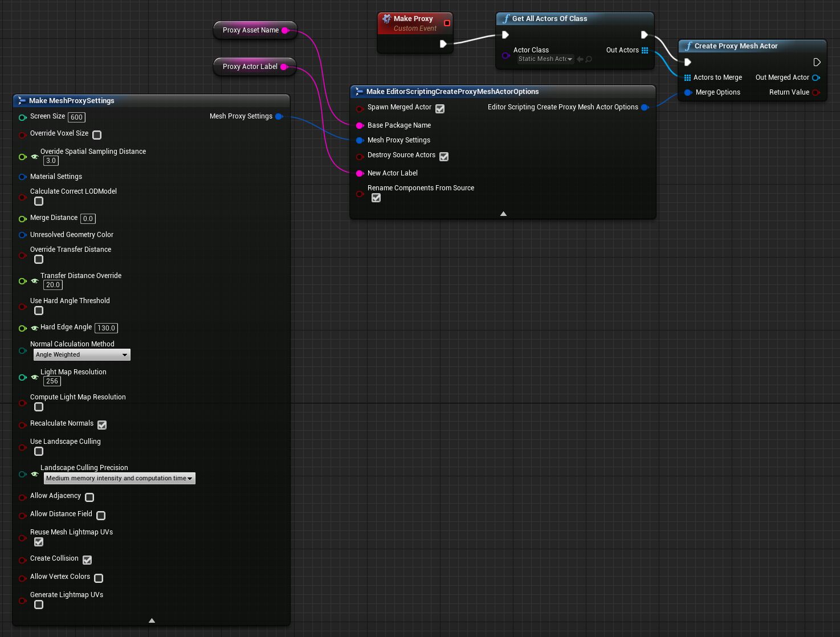Open the Landscape Culling Precision dropdown
This screenshot has height=637, width=840.
pos(119,479)
